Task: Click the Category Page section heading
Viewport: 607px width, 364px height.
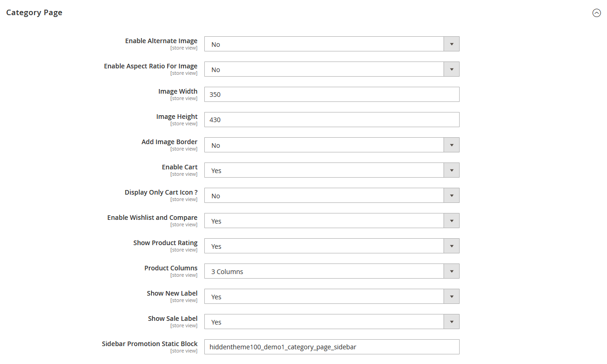Action: [34, 12]
